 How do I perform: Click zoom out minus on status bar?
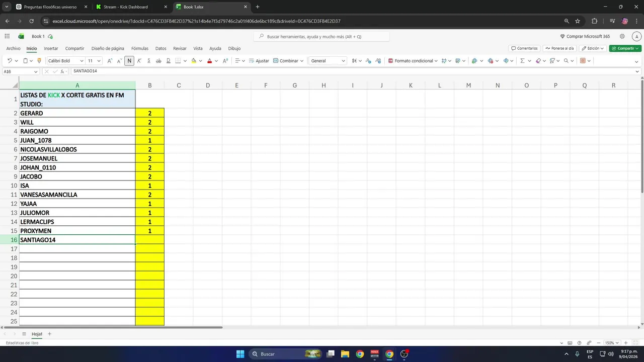599,343
